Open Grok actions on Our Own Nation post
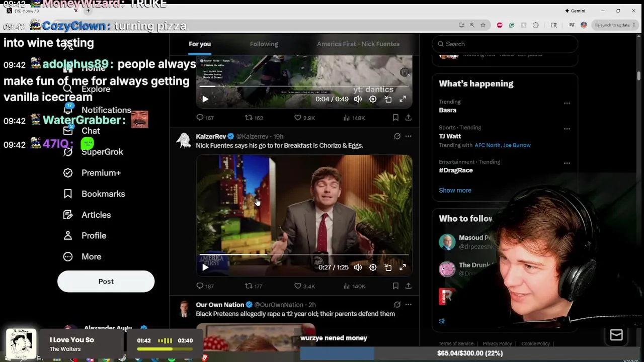Screen dimensions: 644x362 (397, 305)
